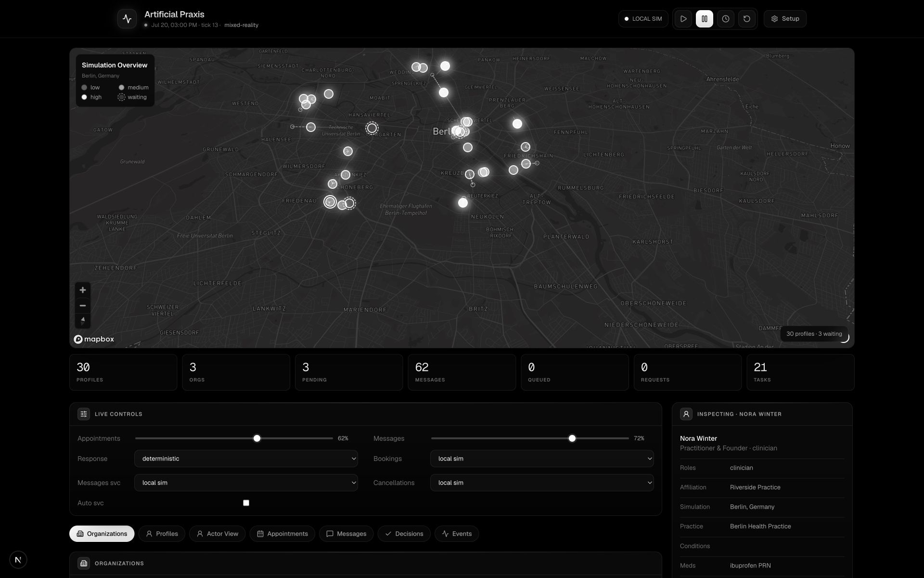
Task: Click the Inspecting person icon
Action: [686, 414]
